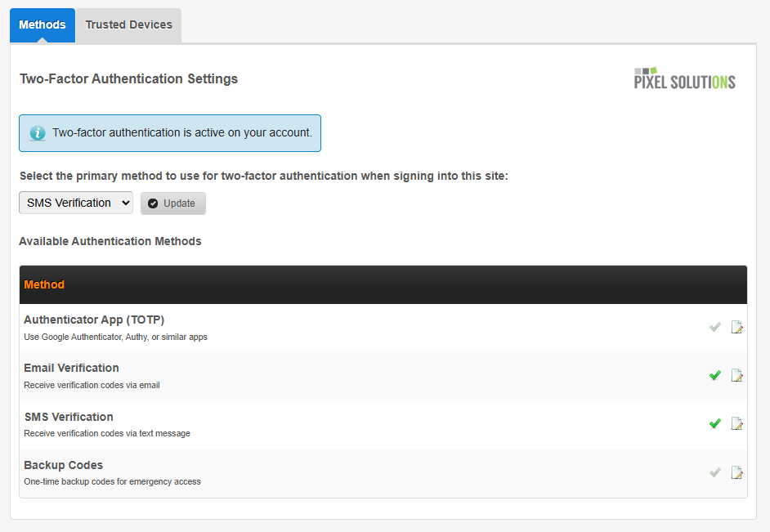Enable Backup Codes via its gray checkmark

(x=714, y=472)
